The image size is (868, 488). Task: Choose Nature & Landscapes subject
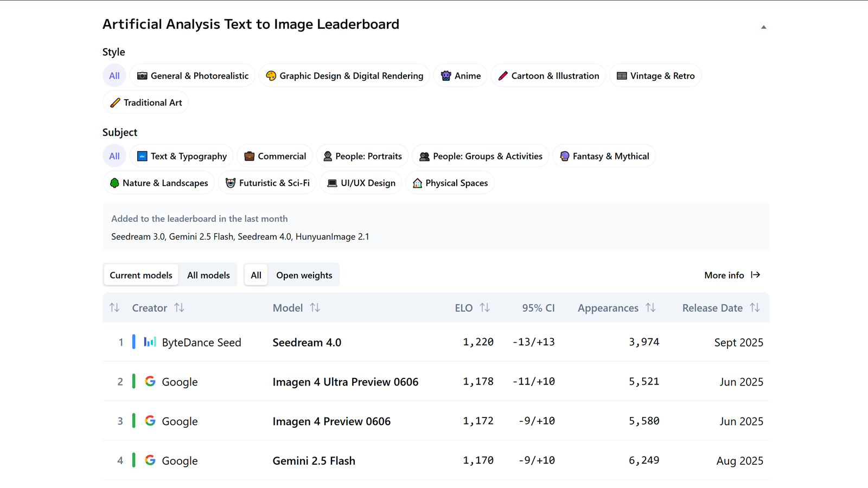[x=159, y=183]
